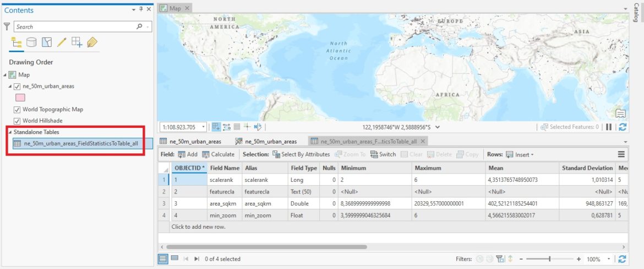Zoom out table with minus icon
644x269 pixels.
tap(521, 259)
